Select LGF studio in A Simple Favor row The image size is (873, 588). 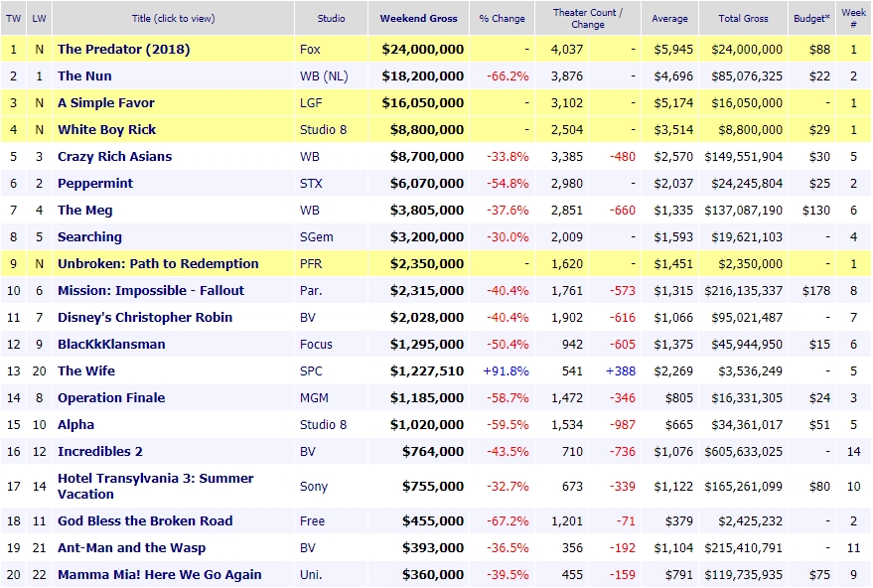pos(311,102)
